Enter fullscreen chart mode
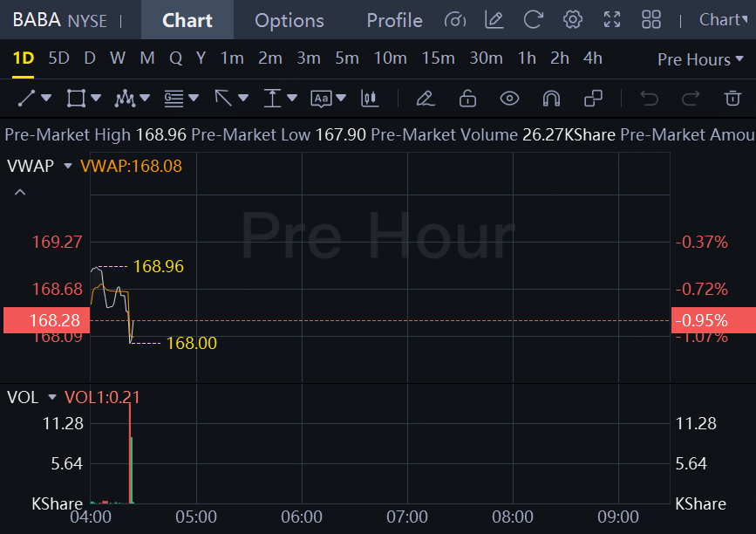 tap(612, 19)
